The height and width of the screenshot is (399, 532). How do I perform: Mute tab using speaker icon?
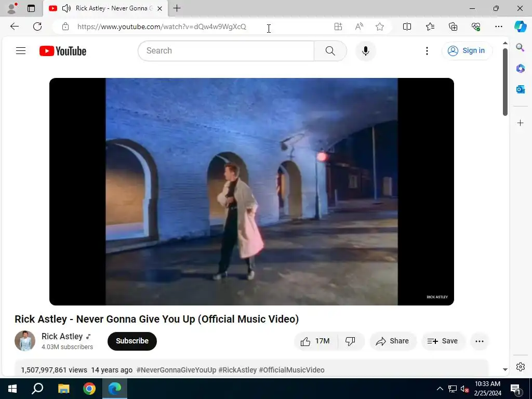click(x=66, y=8)
